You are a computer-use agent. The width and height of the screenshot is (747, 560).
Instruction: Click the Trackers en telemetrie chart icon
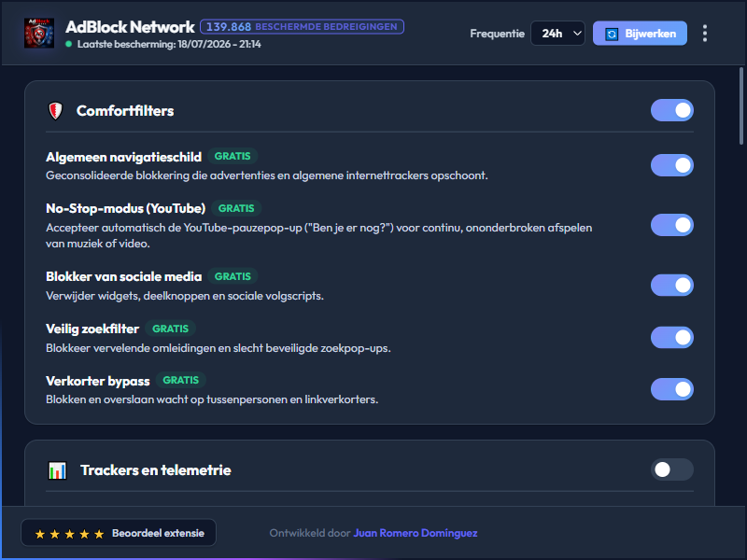[x=57, y=470]
